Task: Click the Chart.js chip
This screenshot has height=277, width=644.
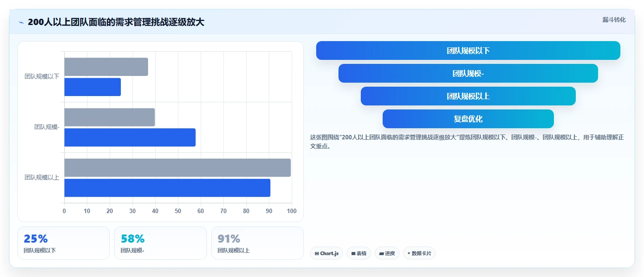Action: 326,253
